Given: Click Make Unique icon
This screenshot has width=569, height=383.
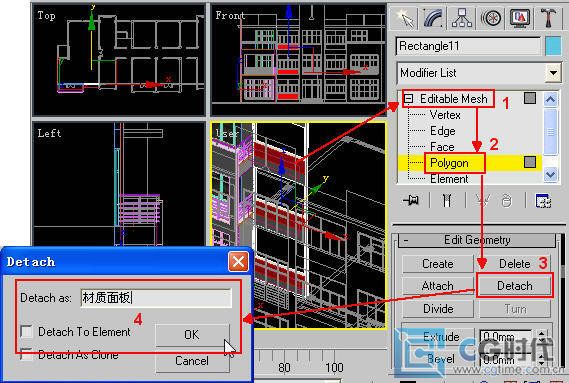Looking at the screenshot, I should [x=484, y=200].
